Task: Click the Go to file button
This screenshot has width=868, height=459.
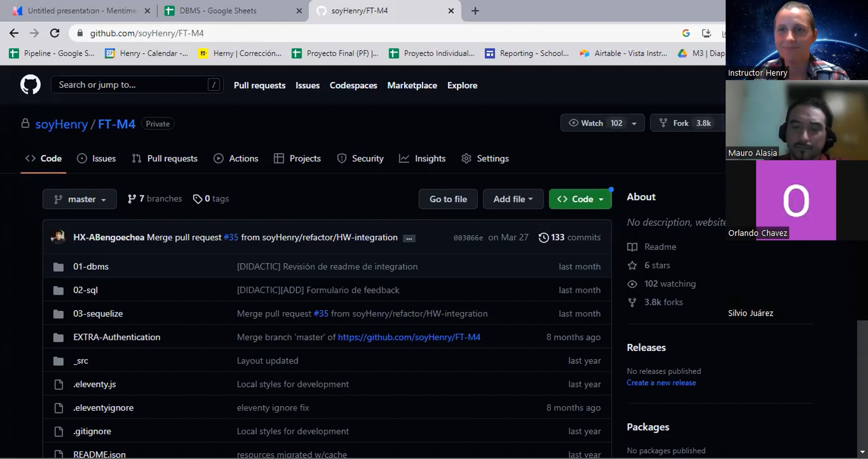Action: click(448, 199)
